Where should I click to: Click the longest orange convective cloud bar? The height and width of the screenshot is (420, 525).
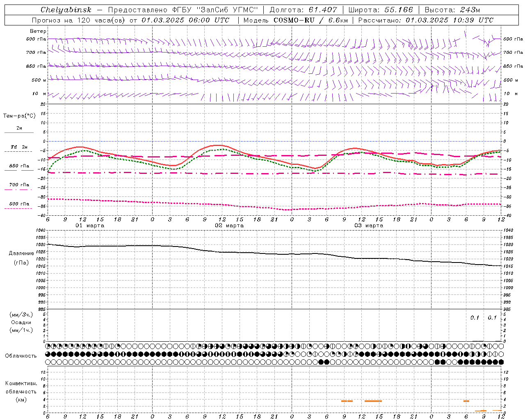[x=373, y=401]
